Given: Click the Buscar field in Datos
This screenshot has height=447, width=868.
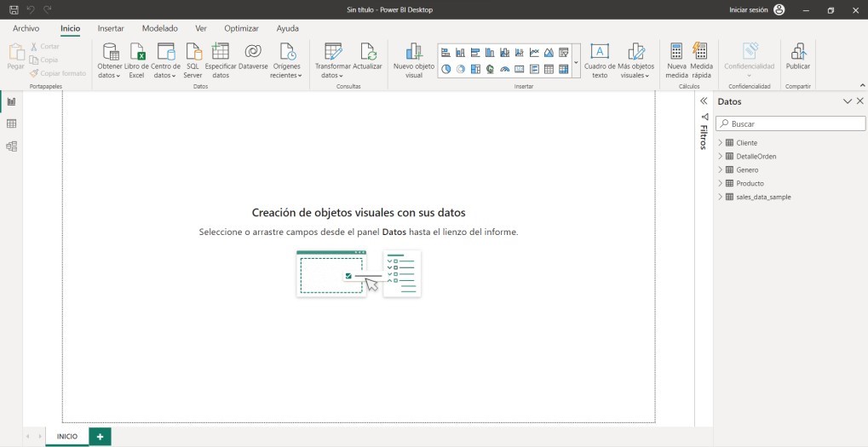Looking at the screenshot, I should pos(790,124).
